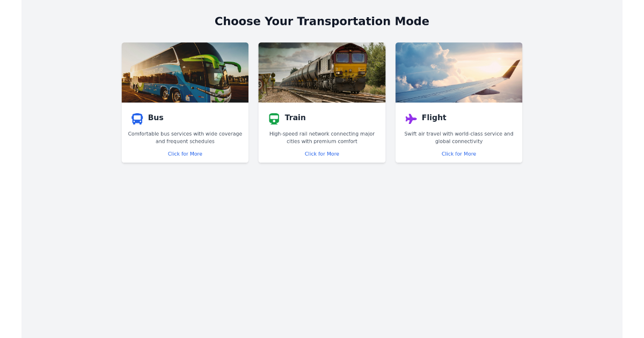This screenshot has height=338, width=644.
Task: Open Click for More under Train
Action: pos(322,153)
